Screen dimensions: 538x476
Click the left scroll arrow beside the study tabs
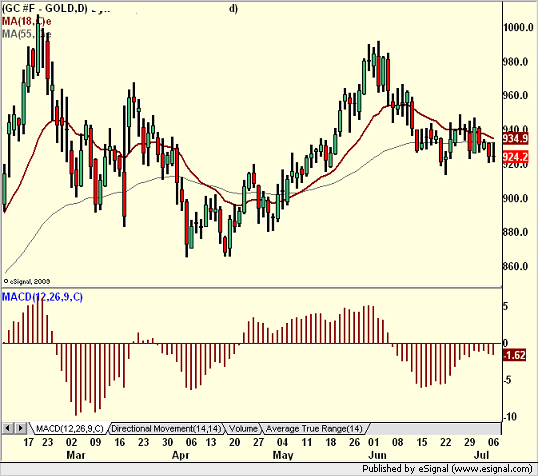pos(7,428)
